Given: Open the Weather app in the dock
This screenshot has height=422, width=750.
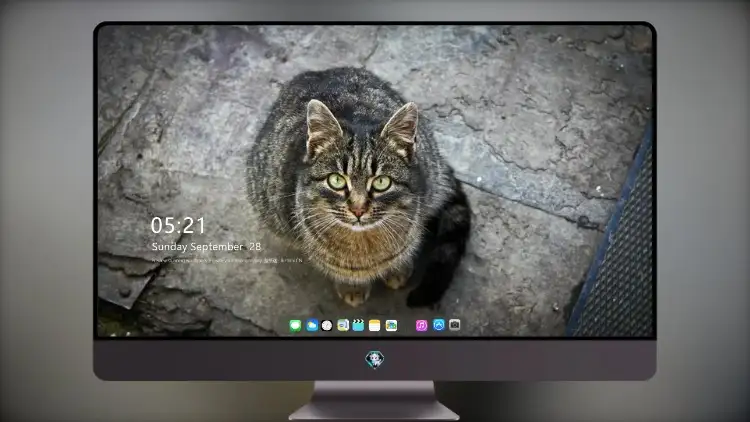Looking at the screenshot, I should point(311,325).
